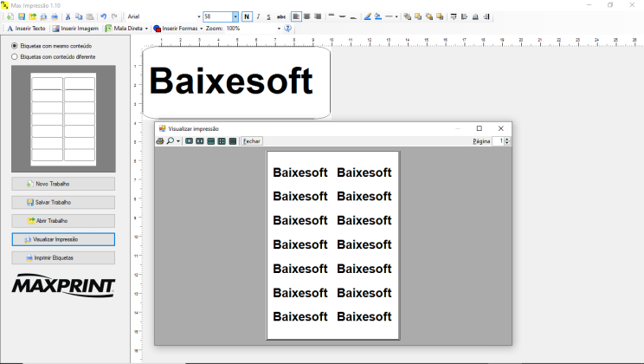Open the font size 58 dropdown arrow
644x364 pixels.
(235, 16)
